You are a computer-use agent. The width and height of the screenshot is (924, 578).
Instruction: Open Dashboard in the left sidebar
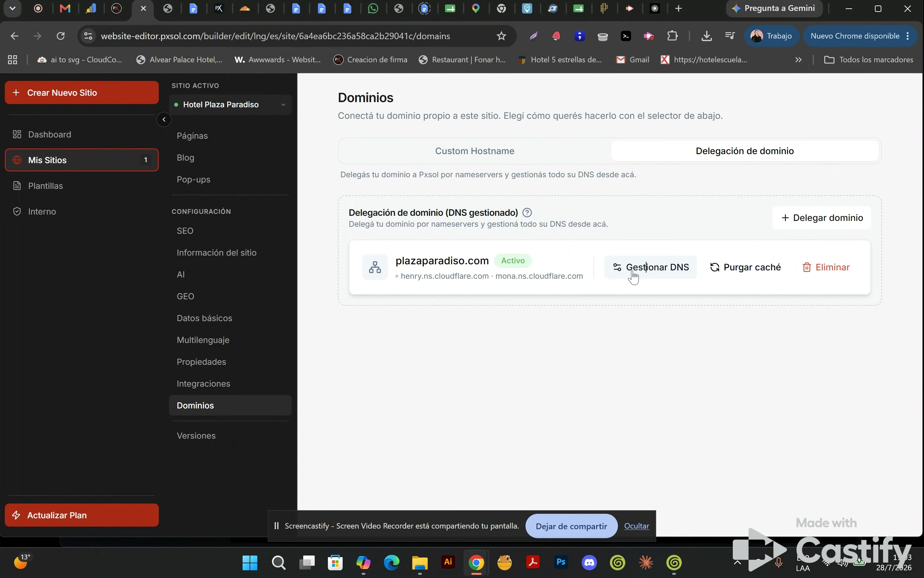click(81, 135)
